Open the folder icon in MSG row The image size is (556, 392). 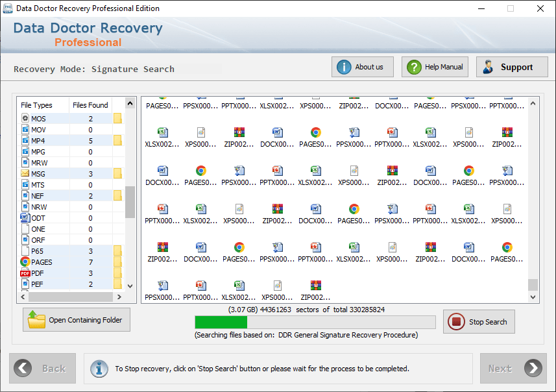tap(117, 173)
